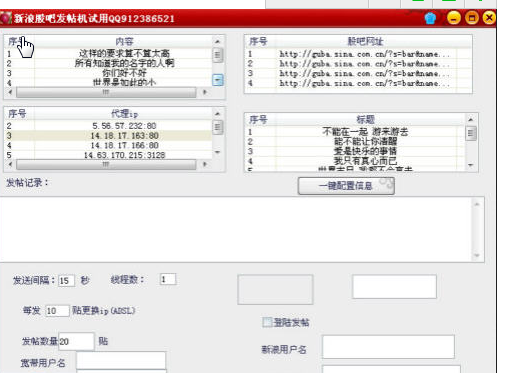This screenshot has height=373, width=506.
Task: Click up arrow of title list scrollbar
Action: pos(471,119)
